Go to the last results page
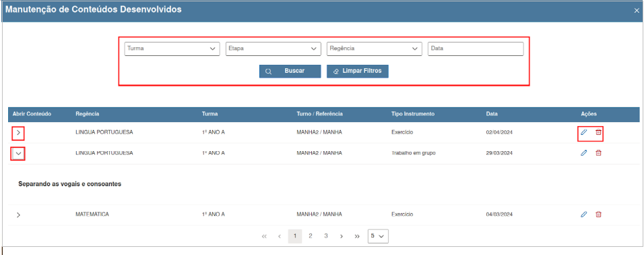644x255 pixels. coord(357,236)
